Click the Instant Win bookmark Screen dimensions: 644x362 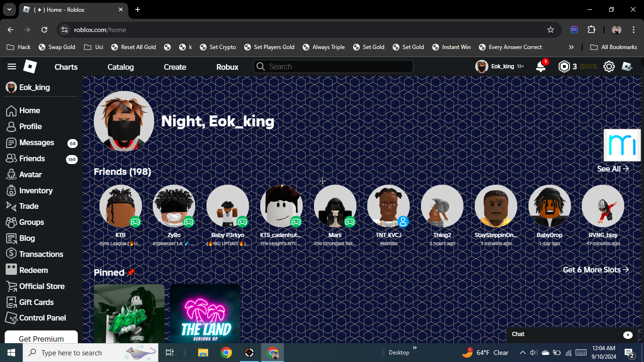pos(451,47)
